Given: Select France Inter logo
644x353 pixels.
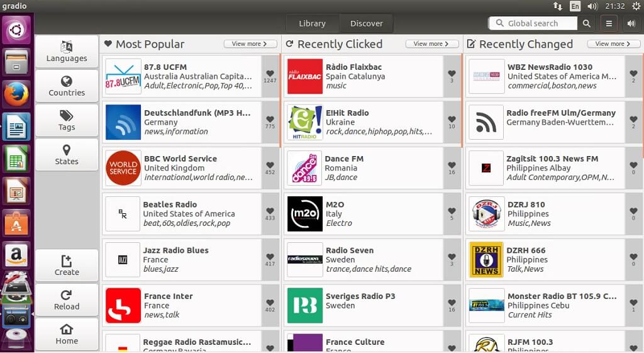Looking at the screenshot, I should pos(123,305).
